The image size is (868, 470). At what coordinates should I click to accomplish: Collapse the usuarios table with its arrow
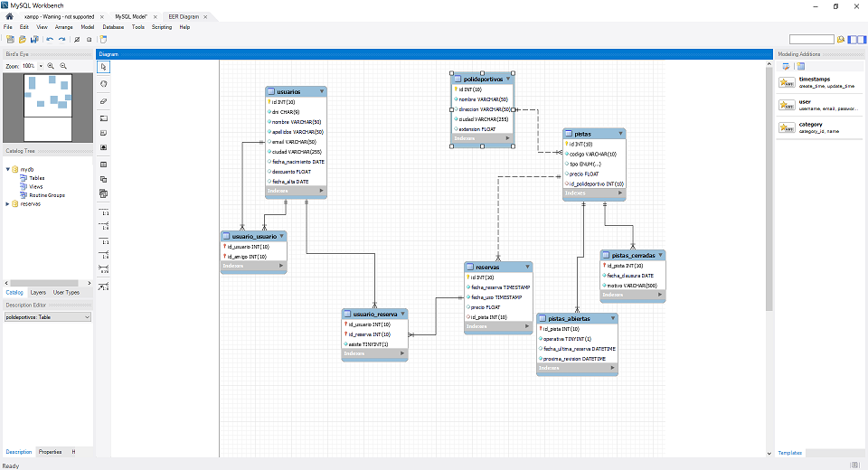click(320, 92)
